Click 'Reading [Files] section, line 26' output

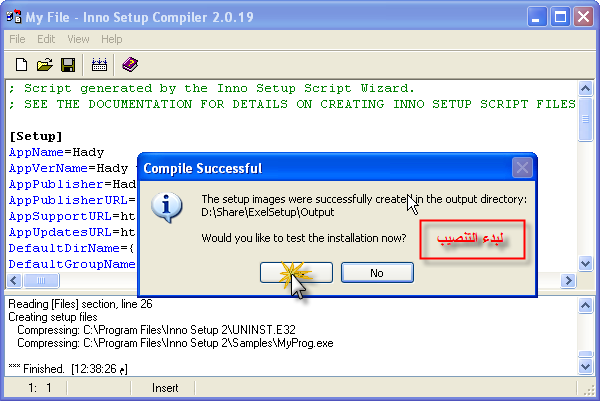click(80, 304)
